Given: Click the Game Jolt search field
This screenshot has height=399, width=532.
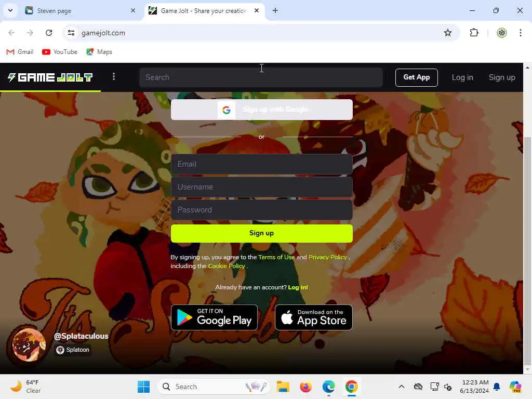Looking at the screenshot, I should click(261, 77).
